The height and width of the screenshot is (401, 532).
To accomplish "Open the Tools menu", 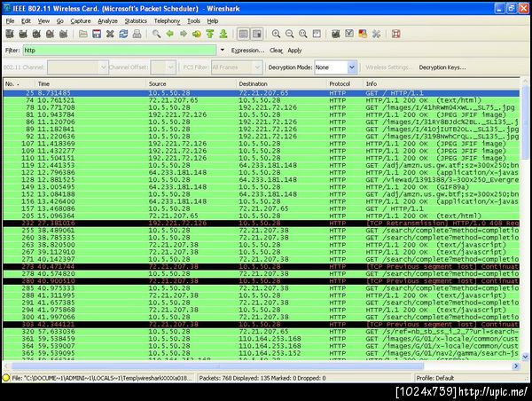I will [x=193, y=21].
